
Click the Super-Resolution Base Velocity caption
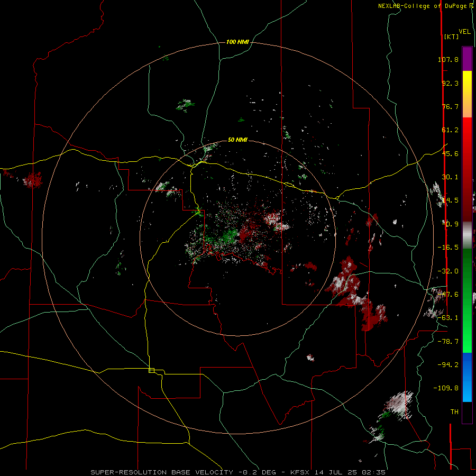238,472
